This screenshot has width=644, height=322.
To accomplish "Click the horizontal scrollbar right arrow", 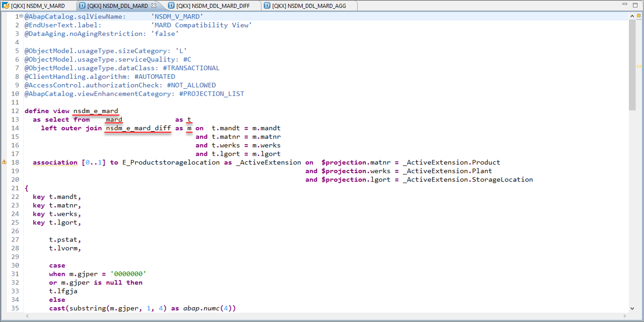I will (x=625, y=316).
